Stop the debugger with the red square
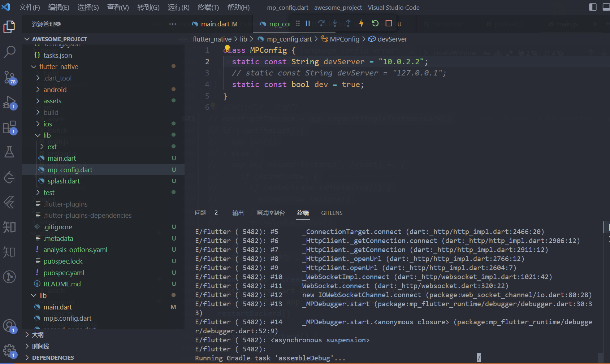610x364 pixels. (x=389, y=23)
